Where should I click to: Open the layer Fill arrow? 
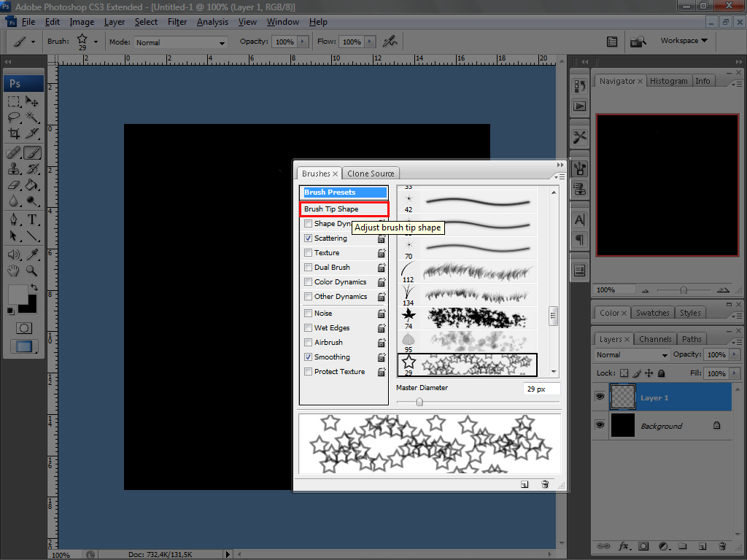coord(735,374)
